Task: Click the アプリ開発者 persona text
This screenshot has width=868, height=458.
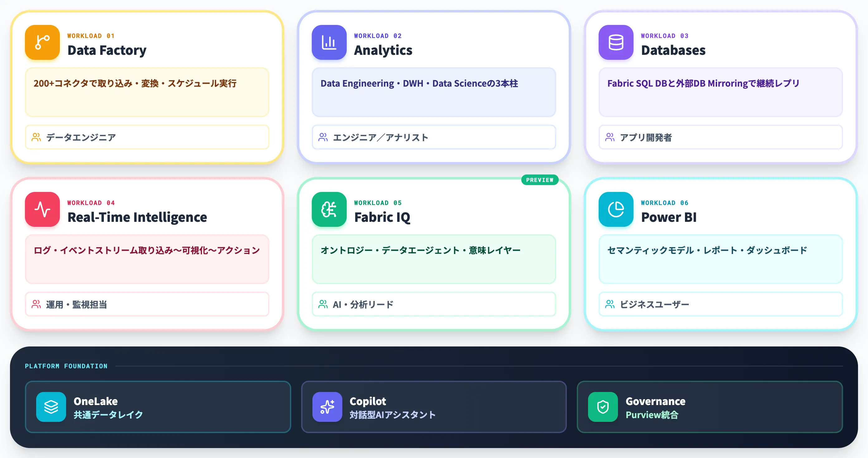Action: [646, 137]
